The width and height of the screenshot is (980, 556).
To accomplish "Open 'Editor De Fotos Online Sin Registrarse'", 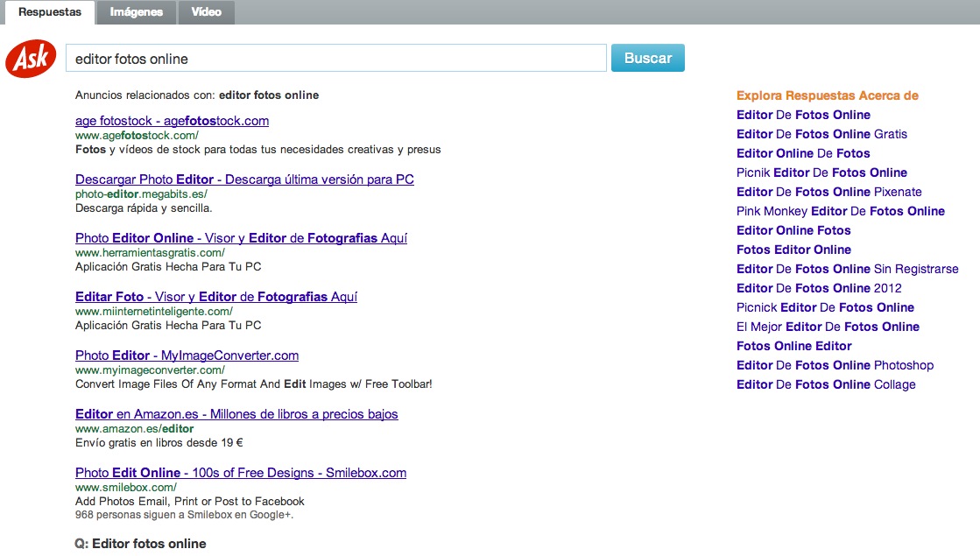I will pyautogui.click(x=847, y=269).
